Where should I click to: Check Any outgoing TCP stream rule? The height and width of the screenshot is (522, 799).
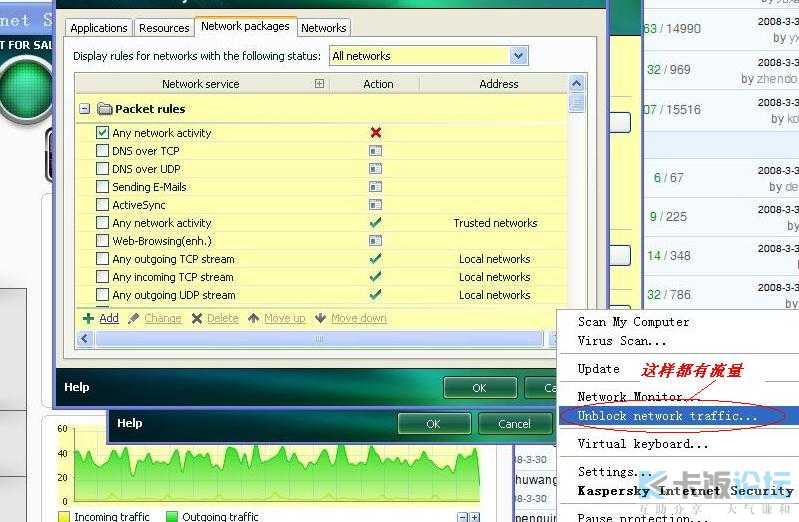[x=102, y=259]
